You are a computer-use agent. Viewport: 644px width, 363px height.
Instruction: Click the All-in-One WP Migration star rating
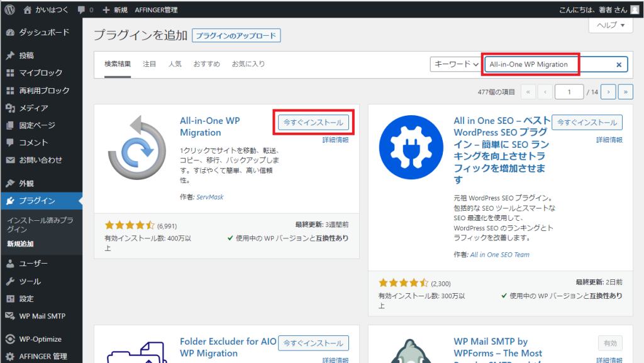pyautogui.click(x=130, y=225)
